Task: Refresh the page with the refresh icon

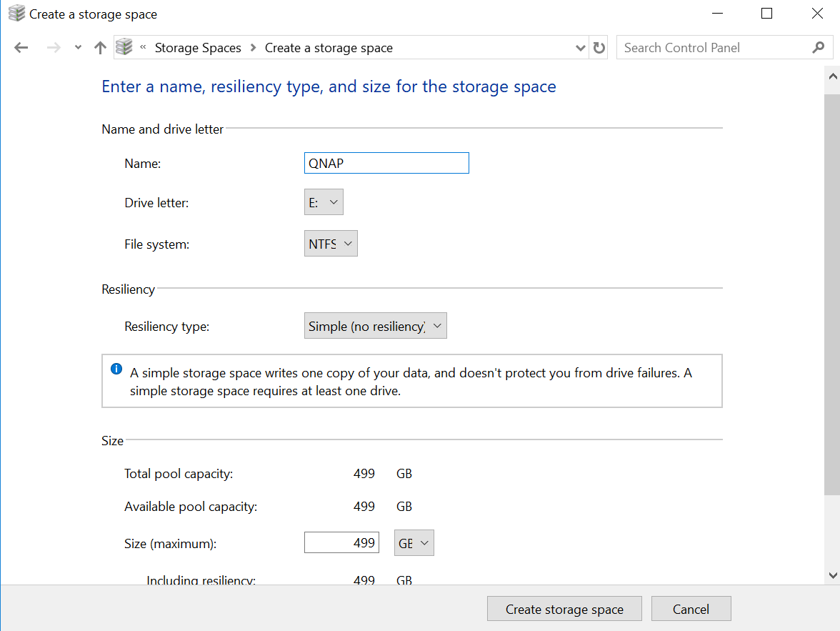Action: point(599,48)
